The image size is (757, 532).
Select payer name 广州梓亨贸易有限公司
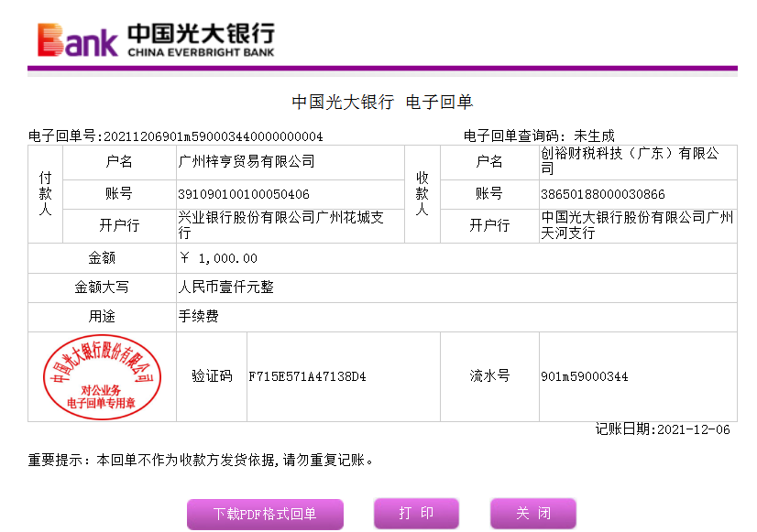point(247,161)
